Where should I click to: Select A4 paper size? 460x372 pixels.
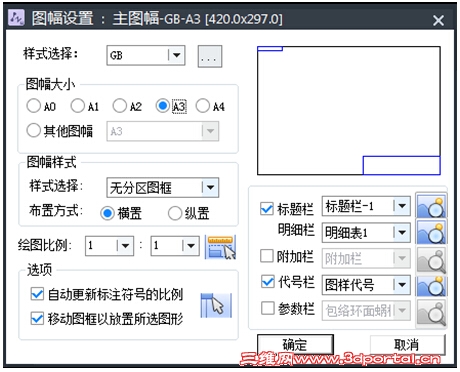coord(203,106)
